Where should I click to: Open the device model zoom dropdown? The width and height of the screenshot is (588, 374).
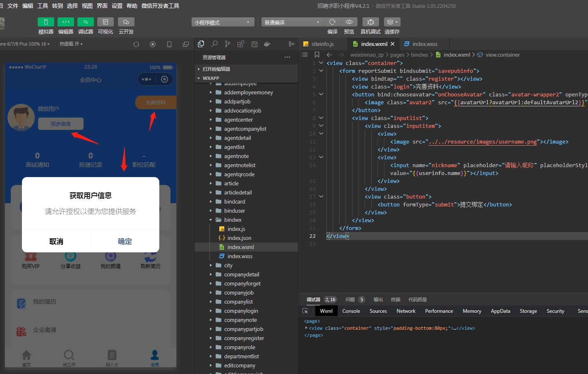25,44
